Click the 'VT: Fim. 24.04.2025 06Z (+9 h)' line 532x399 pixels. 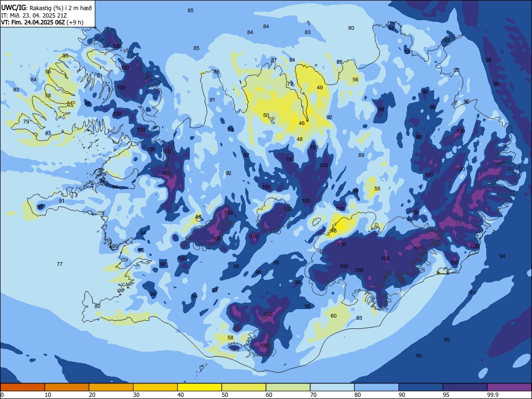[42, 22]
